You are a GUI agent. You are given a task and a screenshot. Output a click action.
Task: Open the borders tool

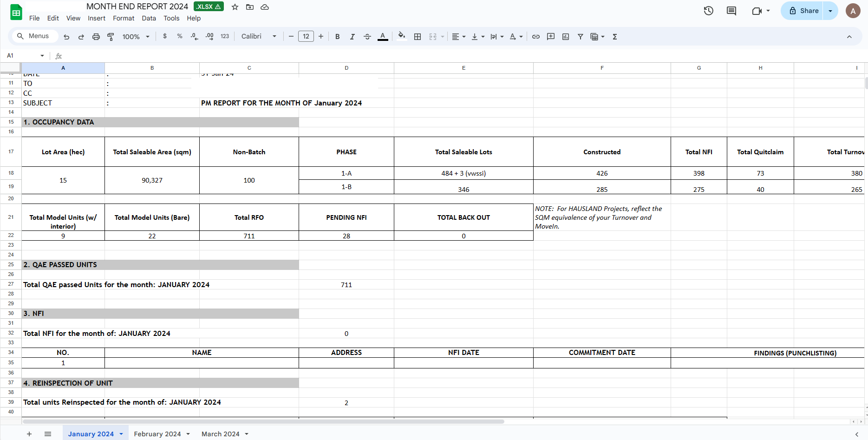418,37
